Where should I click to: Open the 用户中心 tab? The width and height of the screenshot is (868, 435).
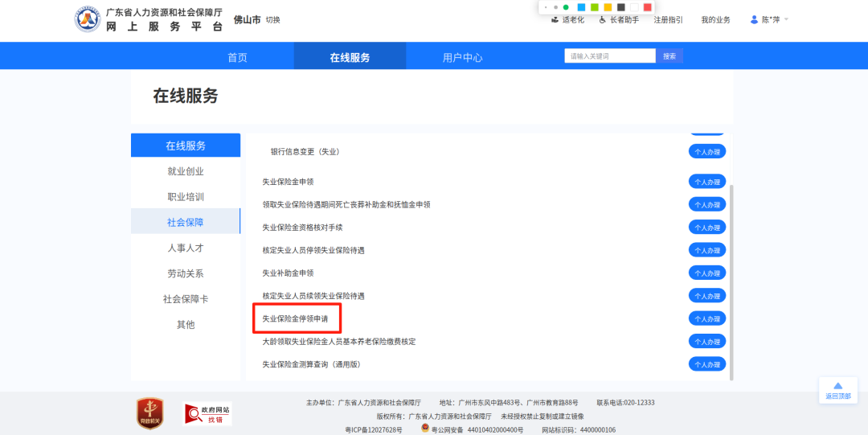462,57
